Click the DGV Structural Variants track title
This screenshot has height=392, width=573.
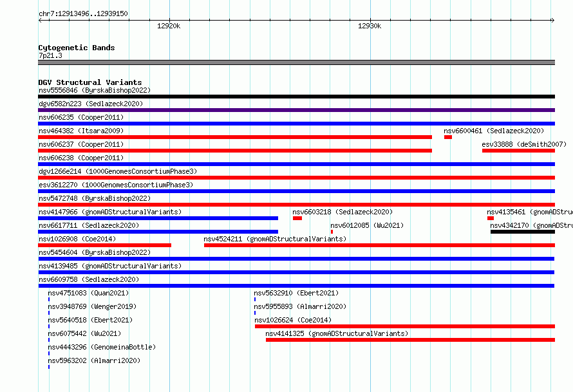click(90, 82)
